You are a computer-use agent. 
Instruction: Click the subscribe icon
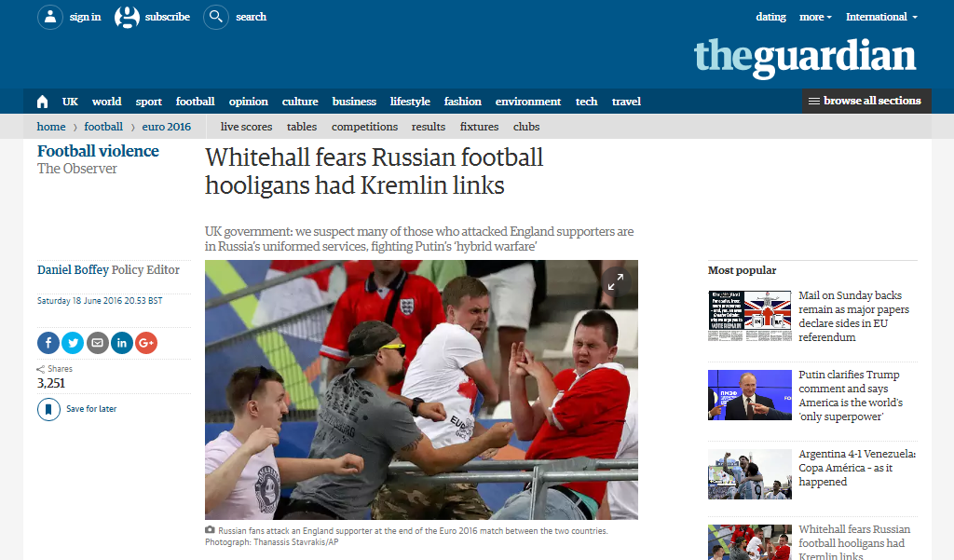pos(127,17)
